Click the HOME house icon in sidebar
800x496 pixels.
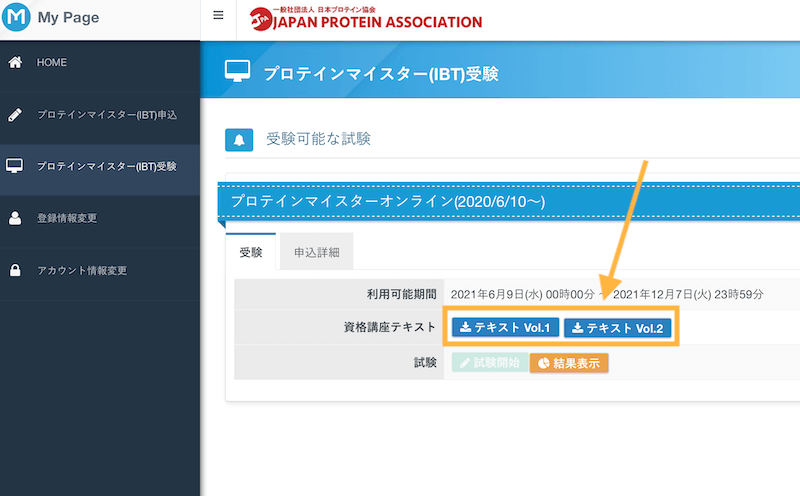click(15, 62)
